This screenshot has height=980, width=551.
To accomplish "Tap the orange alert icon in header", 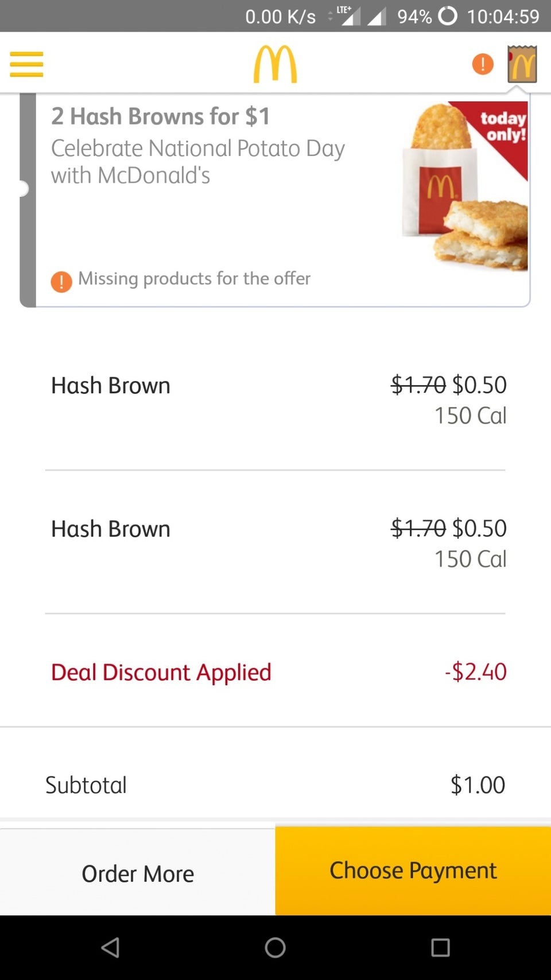I will click(483, 64).
